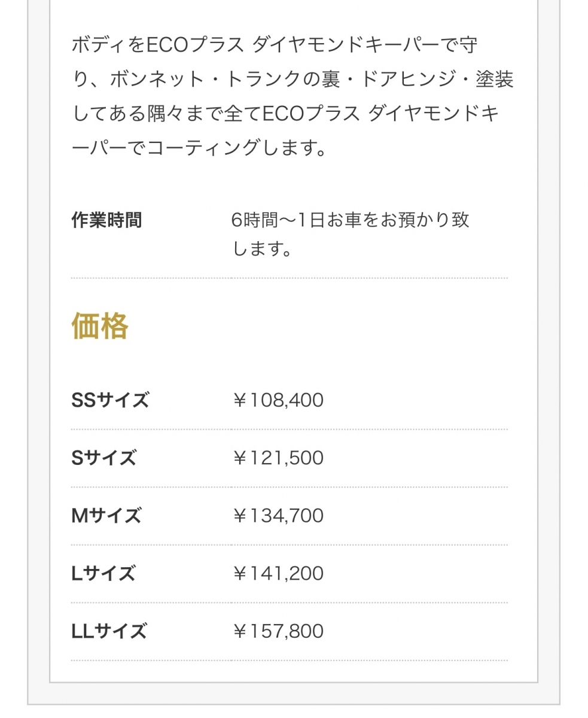Click the ¥121,500 price
The width and height of the screenshot is (588, 718).
[x=278, y=458]
